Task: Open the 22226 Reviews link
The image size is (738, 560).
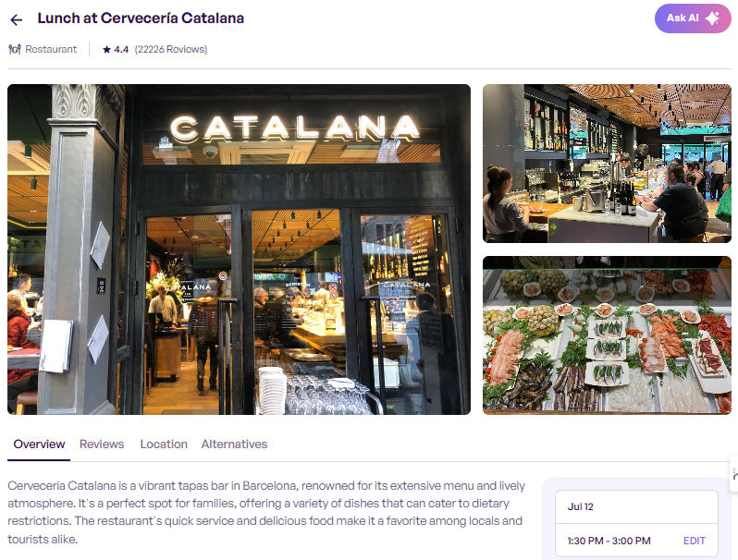Action: [171, 49]
